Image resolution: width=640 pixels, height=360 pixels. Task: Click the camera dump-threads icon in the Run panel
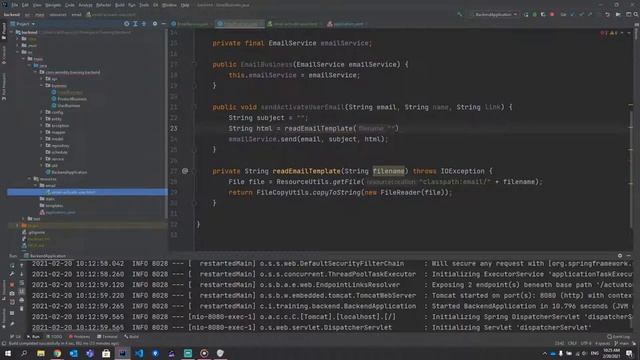point(12,293)
